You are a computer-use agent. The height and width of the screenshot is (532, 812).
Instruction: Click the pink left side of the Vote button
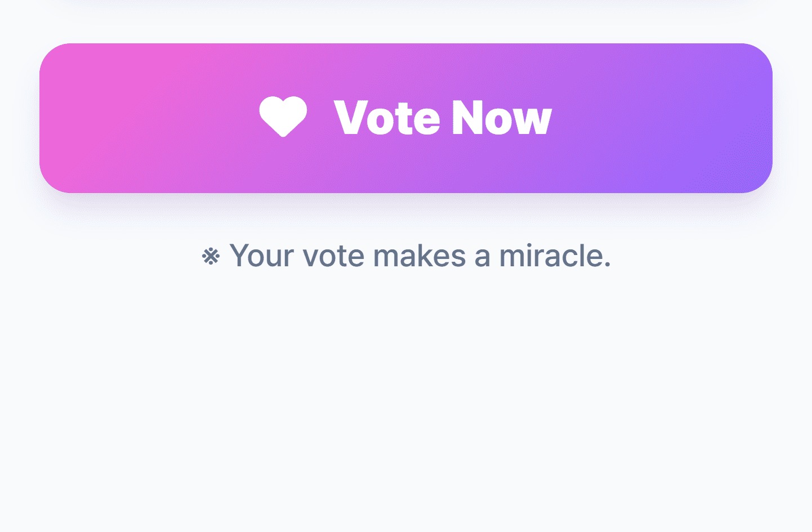[113, 118]
